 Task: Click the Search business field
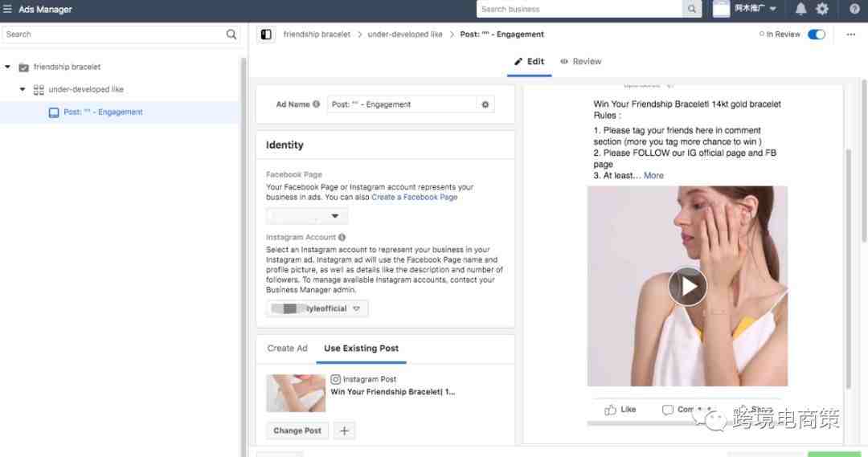coord(579,9)
